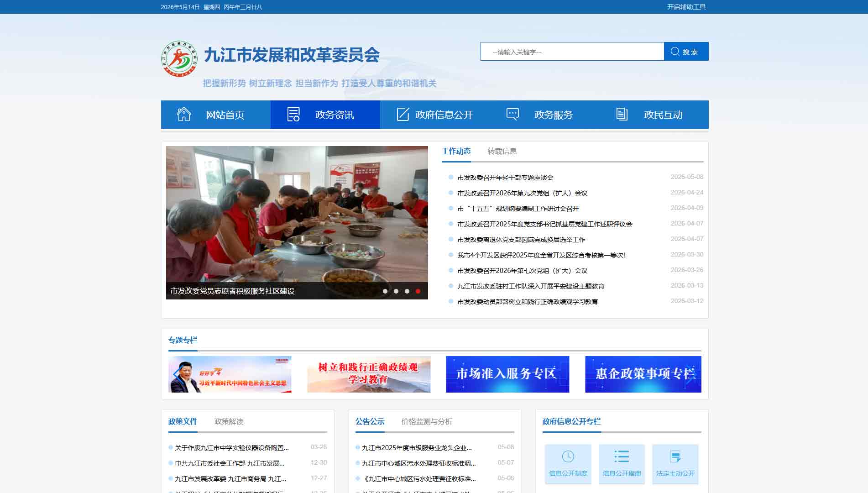Open news item 市发改委召开2026年第九次党组（扩大）会议
868x493 pixels.
coord(522,193)
